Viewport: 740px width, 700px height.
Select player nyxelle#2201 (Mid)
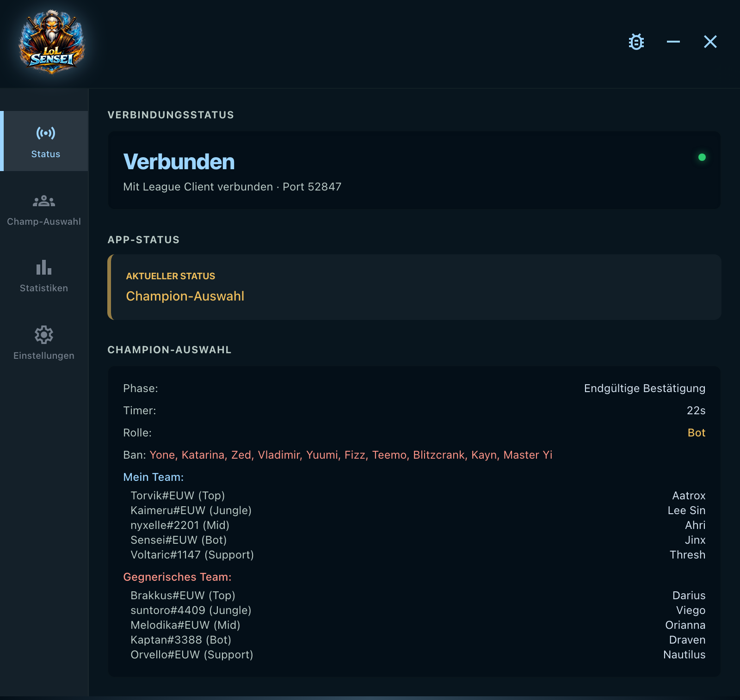point(180,525)
